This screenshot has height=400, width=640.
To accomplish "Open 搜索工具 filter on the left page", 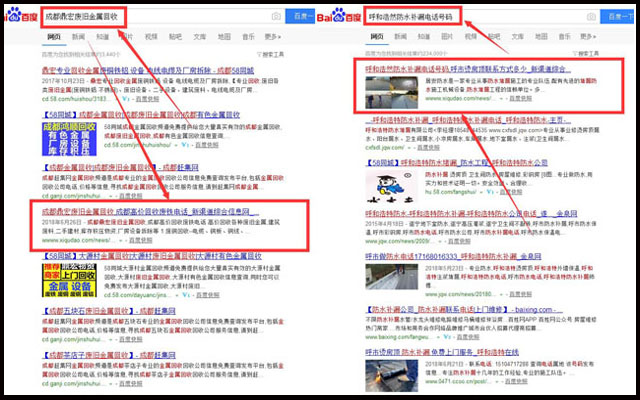I will (271, 54).
